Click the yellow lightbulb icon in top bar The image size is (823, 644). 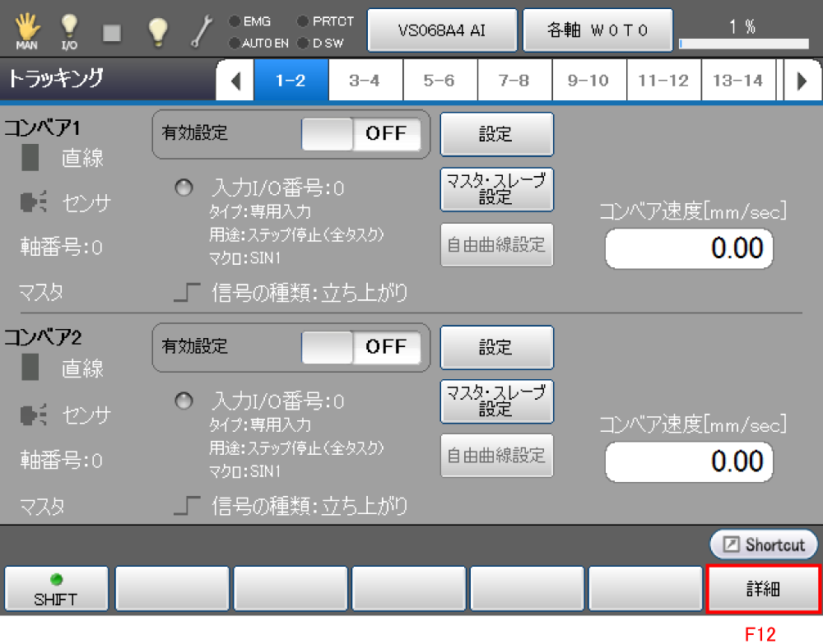156,30
